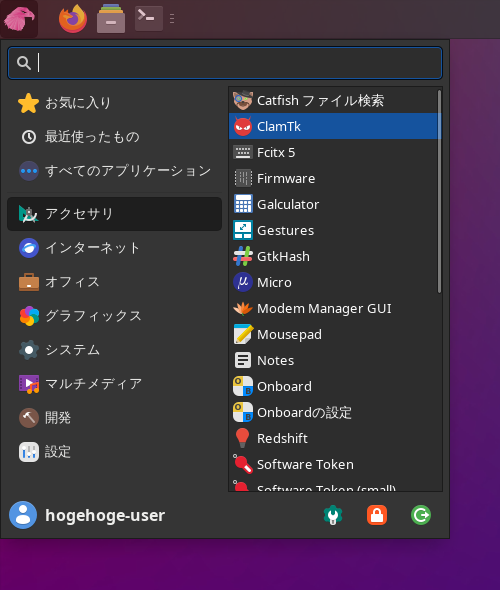Screen dimensions: 500x590
Task: Open the Gestures application
Action: [x=333, y=230]
